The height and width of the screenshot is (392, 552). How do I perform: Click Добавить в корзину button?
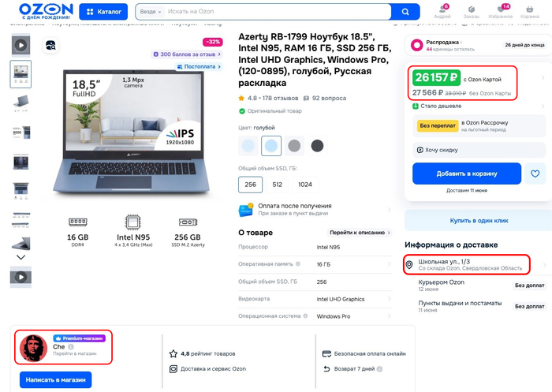pyautogui.click(x=467, y=174)
